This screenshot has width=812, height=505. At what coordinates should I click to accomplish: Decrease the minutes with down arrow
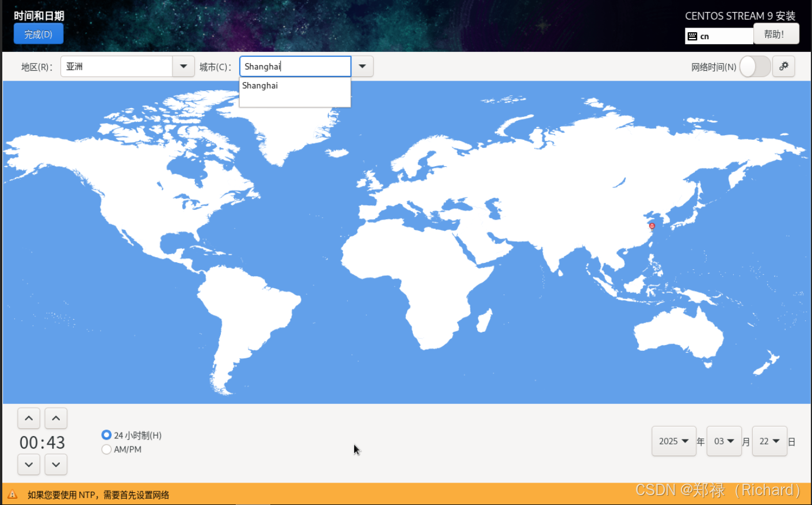56,464
